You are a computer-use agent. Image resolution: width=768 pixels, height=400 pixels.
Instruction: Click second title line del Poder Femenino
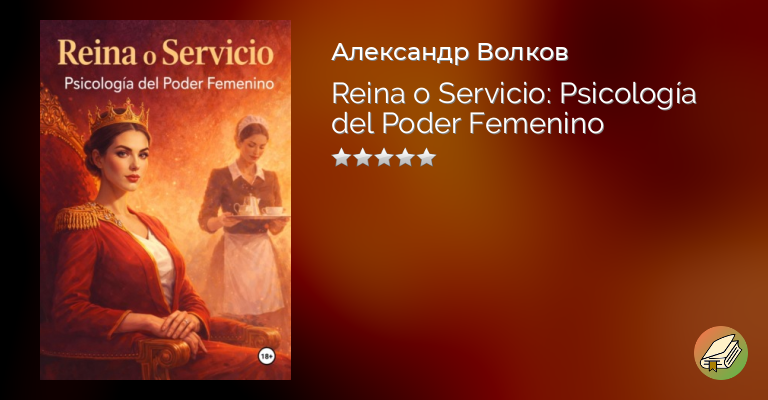pos(468,123)
